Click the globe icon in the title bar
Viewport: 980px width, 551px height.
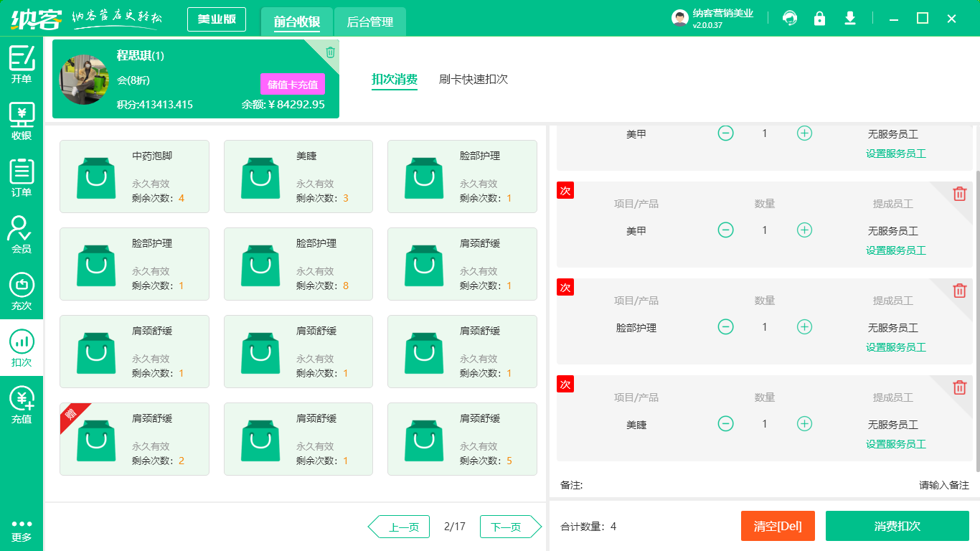(x=790, y=18)
